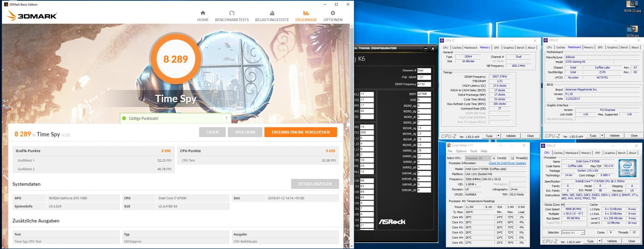Open Options menu in Core Temp
Viewport: 644px width, 249px height.
(x=461, y=151)
